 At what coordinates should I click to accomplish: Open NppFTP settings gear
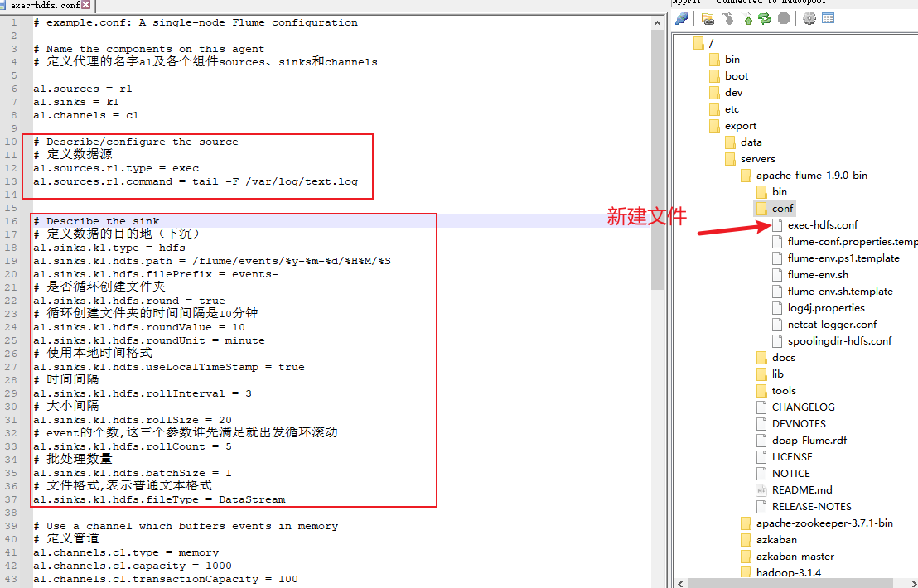tap(809, 19)
